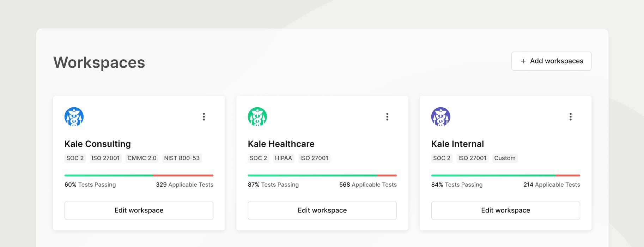This screenshot has width=644, height=247.
Task: Click the Custom tag on Kale Internal
Action: tap(505, 158)
